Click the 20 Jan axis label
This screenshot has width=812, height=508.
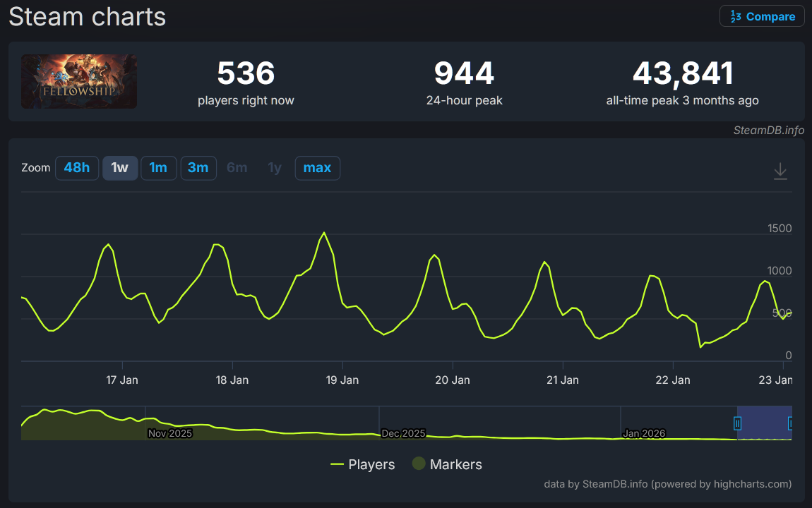click(x=452, y=380)
